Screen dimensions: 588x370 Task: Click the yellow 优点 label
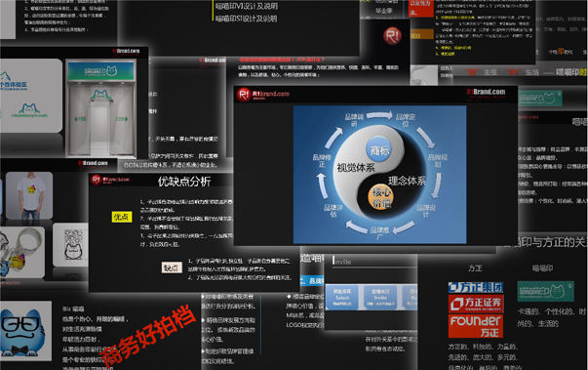coord(122,217)
